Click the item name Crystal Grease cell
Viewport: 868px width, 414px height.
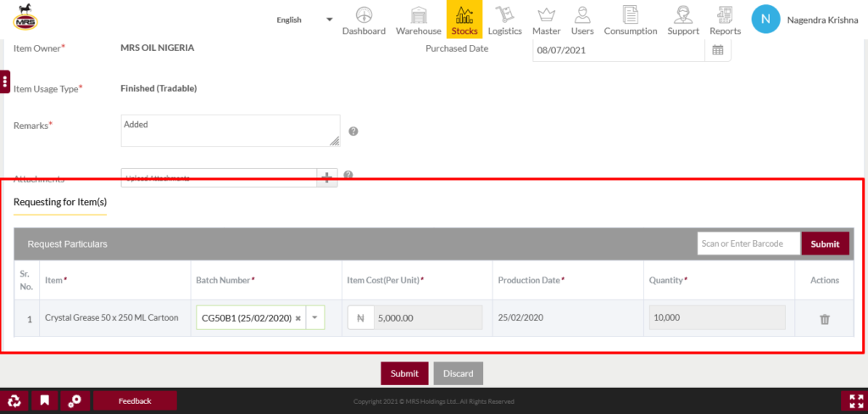(112, 317)
